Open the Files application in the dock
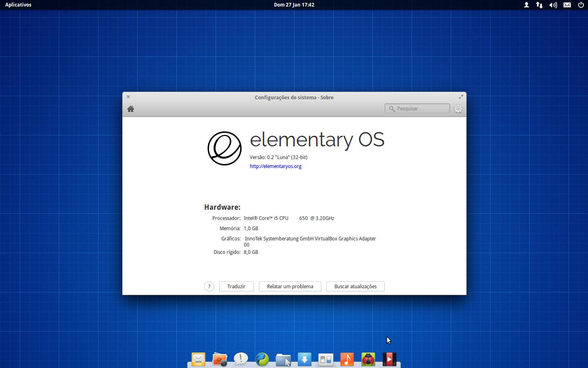The height and width of the screenshot is (368, 588). (283, 359)
